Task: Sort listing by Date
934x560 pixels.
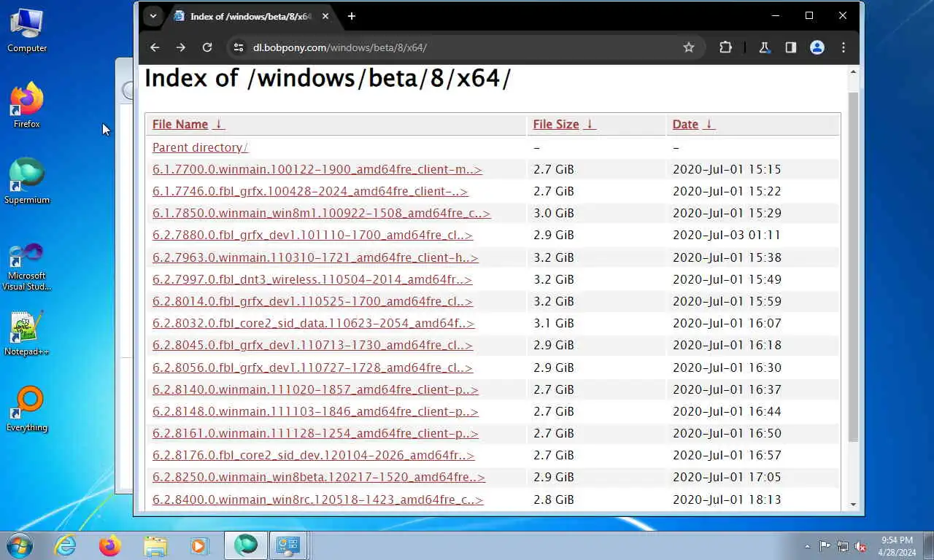Action: coord(685,124)
